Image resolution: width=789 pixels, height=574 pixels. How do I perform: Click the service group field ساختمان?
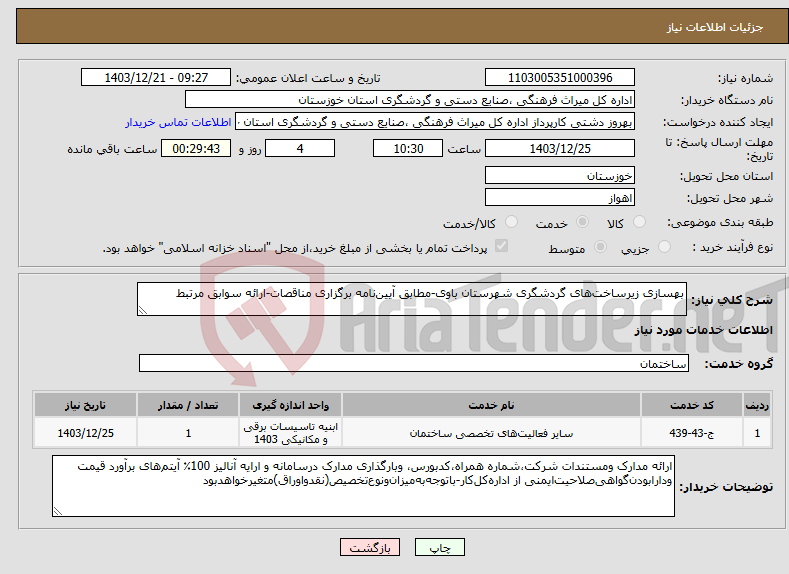pos(414,363)
